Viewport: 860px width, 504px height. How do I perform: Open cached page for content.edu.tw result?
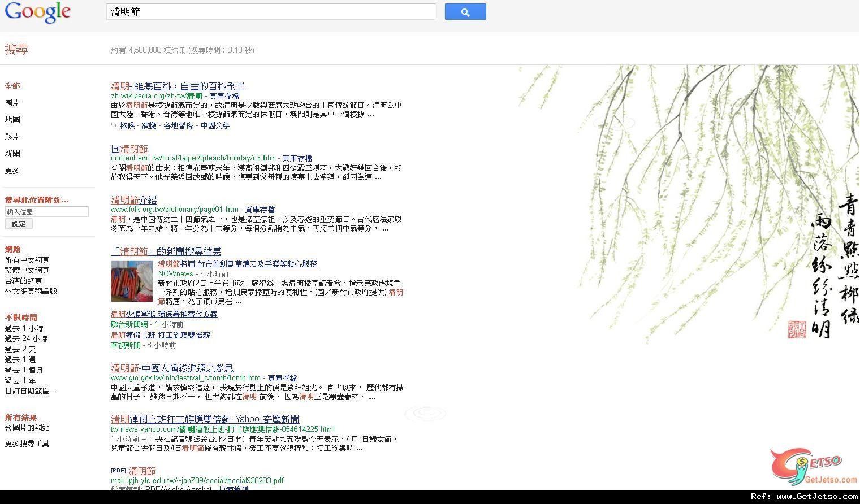[297, 158]
